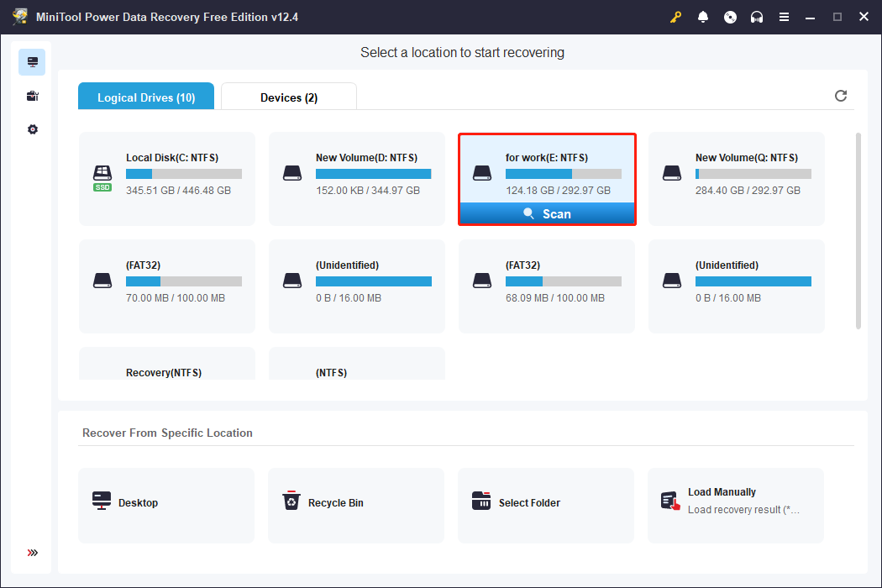
Task: Click the Select Folder icon
Action: pos(481,501)
